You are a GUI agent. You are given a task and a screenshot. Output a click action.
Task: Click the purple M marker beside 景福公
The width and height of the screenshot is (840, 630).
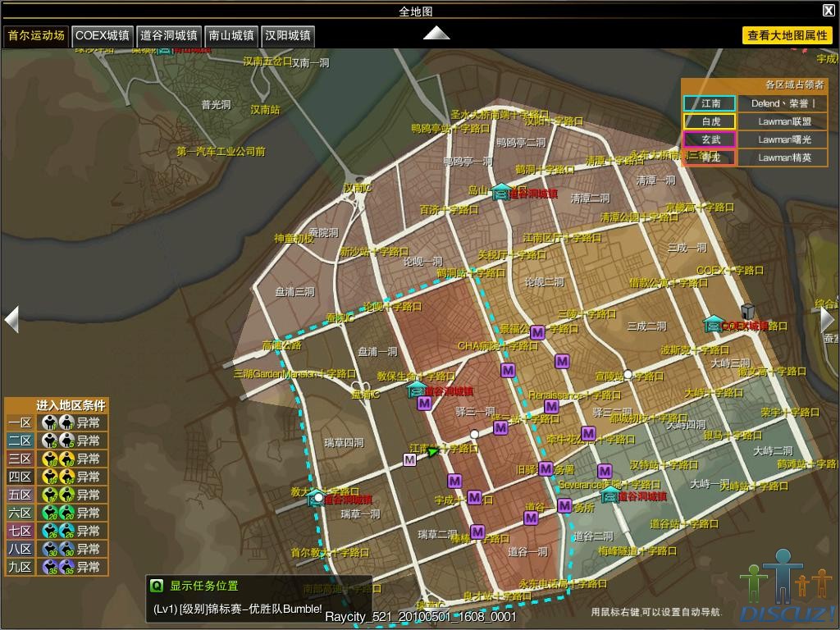click(x=537, y=333)
